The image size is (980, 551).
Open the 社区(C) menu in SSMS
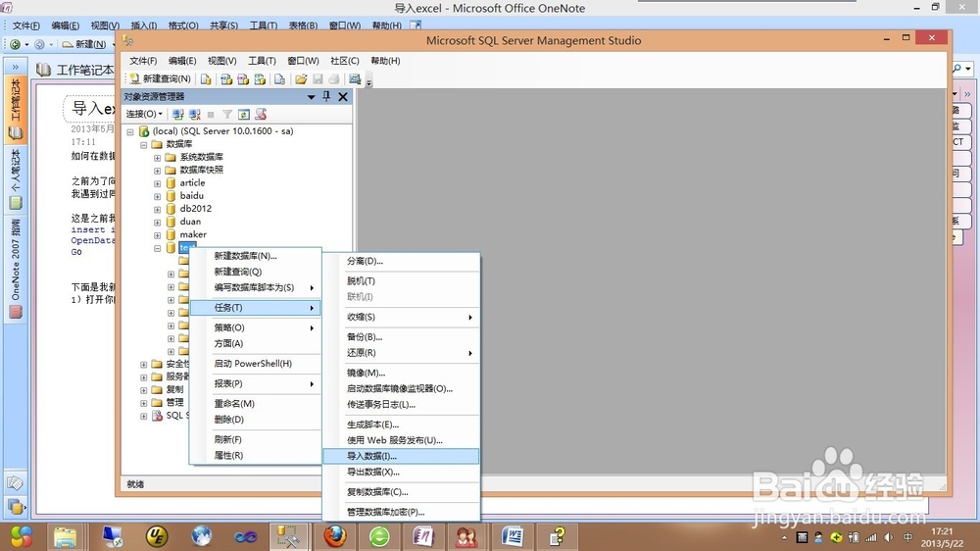344,61
